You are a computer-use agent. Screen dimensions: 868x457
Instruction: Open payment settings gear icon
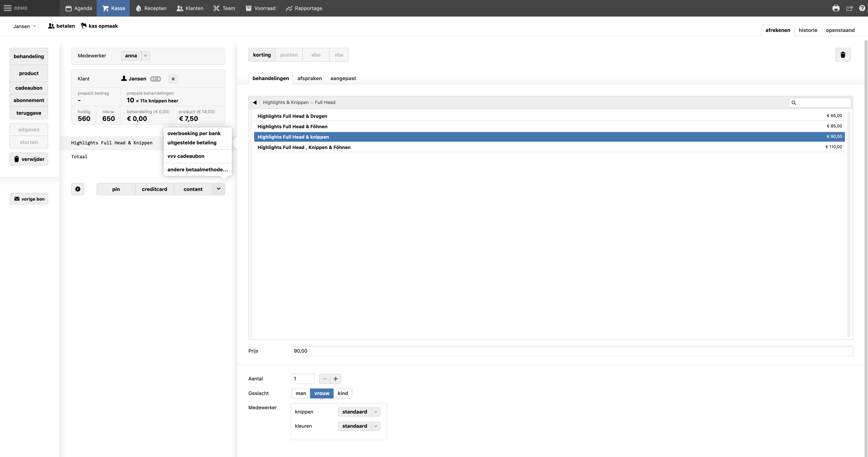(x=77, y=189)
